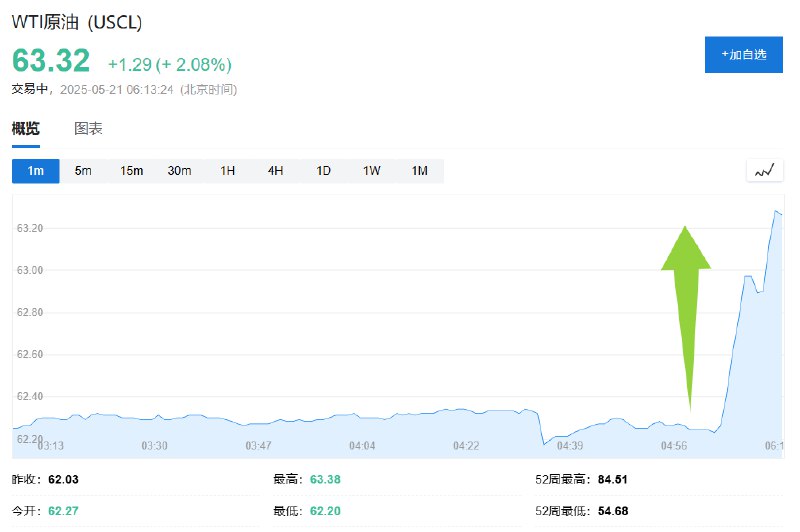The image size is (800, 532).
Task: Click the 62.80 y-axis label
Action: [x=30, y=312]
